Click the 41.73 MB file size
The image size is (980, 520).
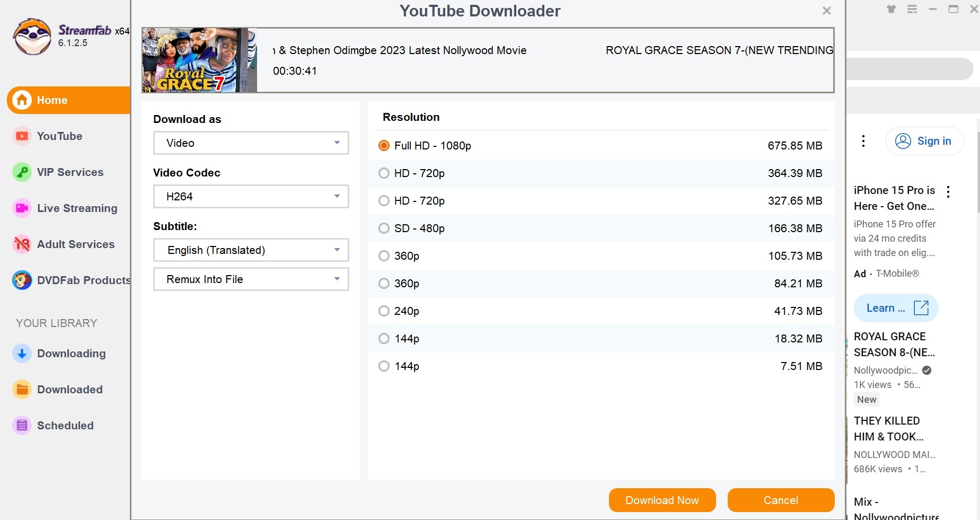pos(798,311)
